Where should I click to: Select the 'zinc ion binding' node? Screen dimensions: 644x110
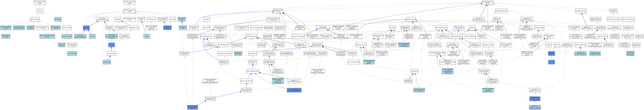pos(72,54)
